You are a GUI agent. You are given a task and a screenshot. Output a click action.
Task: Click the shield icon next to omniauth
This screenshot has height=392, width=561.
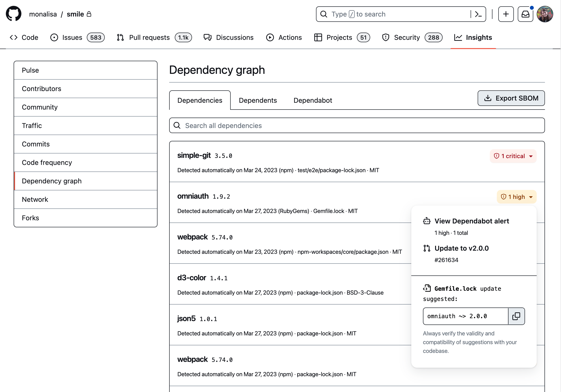pos(504,196)
